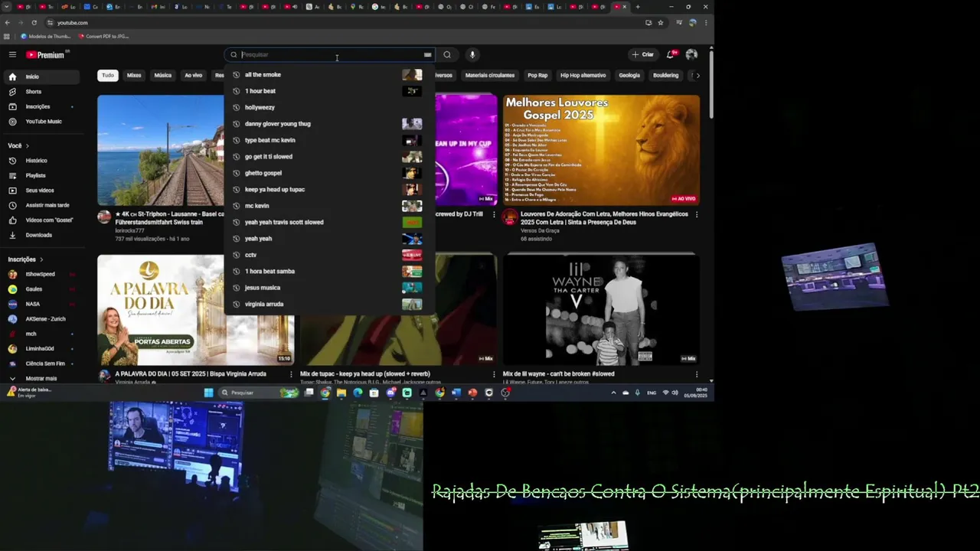
Task: Open Shorts in the sidebar
Action: click(41, 92)
